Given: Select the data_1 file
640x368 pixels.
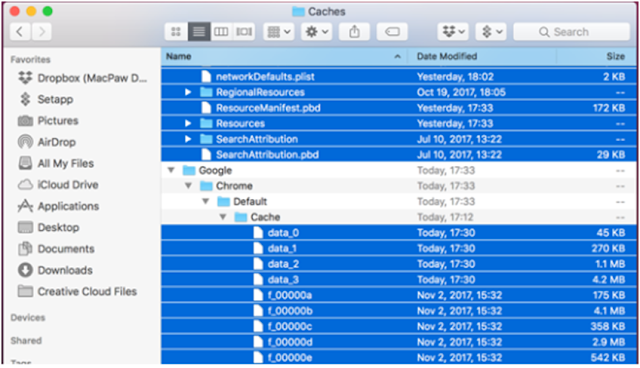Looking at the screenshot, I should pyautogui.click(x=399, y=248).
